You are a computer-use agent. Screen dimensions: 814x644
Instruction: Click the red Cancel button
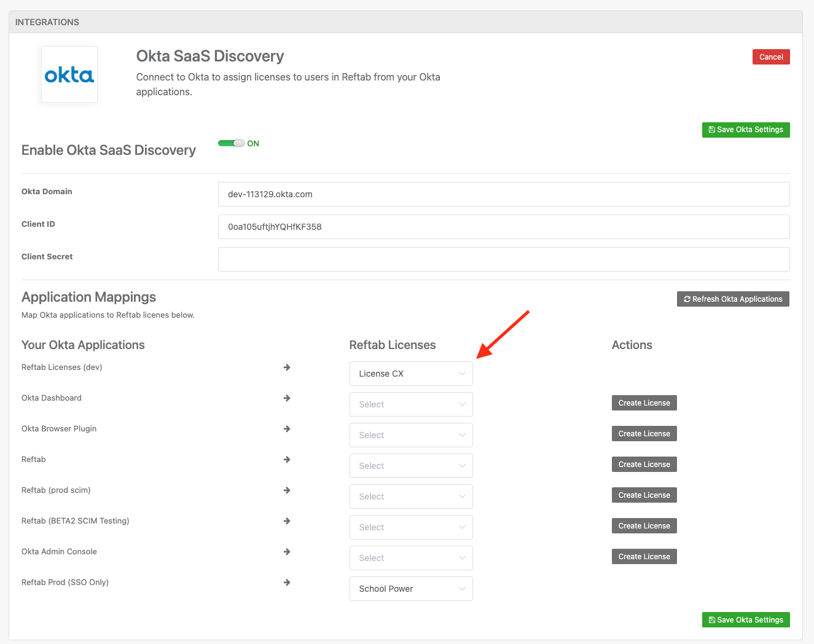pyautogui.click(x=771, y=57)
